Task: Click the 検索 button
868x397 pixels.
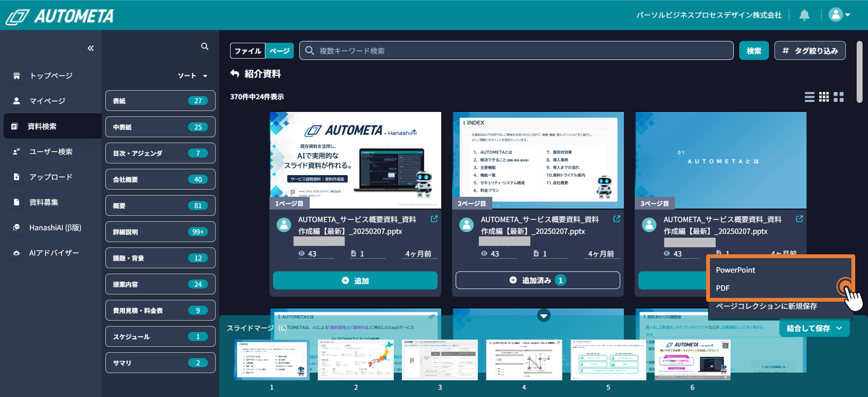Action: click(754, 51)
